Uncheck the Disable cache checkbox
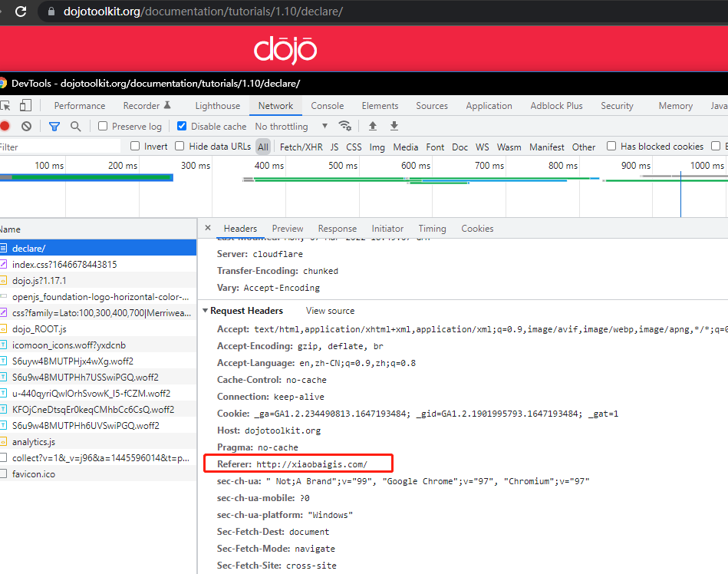Screen dimensions: 728x574 [x=182, y=127]
